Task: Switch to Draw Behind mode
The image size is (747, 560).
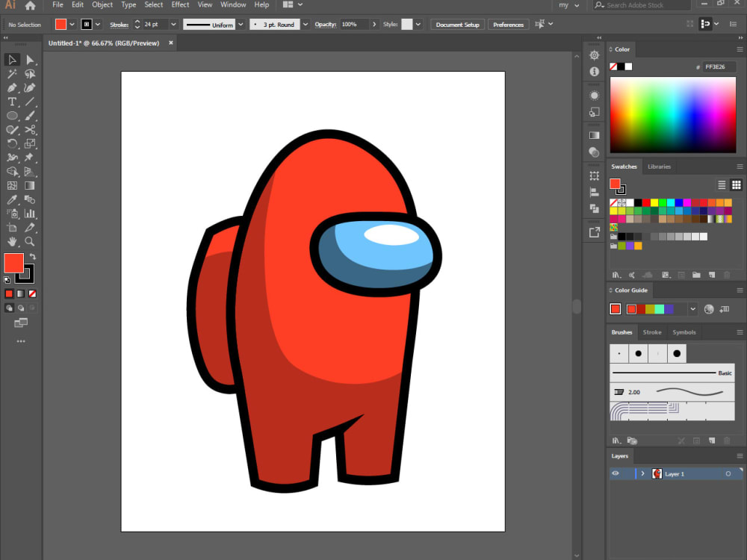Action: point(21,308)
